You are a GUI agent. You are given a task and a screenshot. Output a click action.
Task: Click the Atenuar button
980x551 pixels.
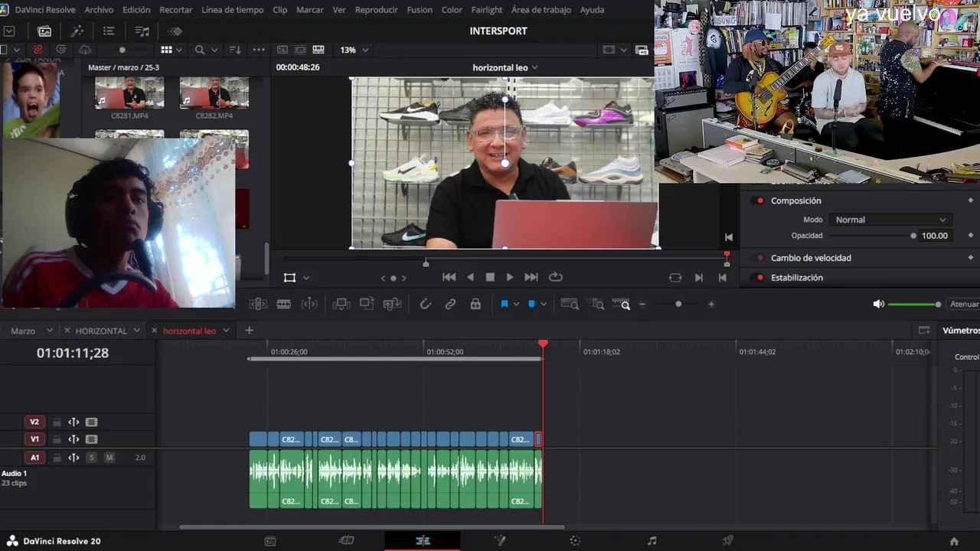pyautogui.click(x=965, y=304)
